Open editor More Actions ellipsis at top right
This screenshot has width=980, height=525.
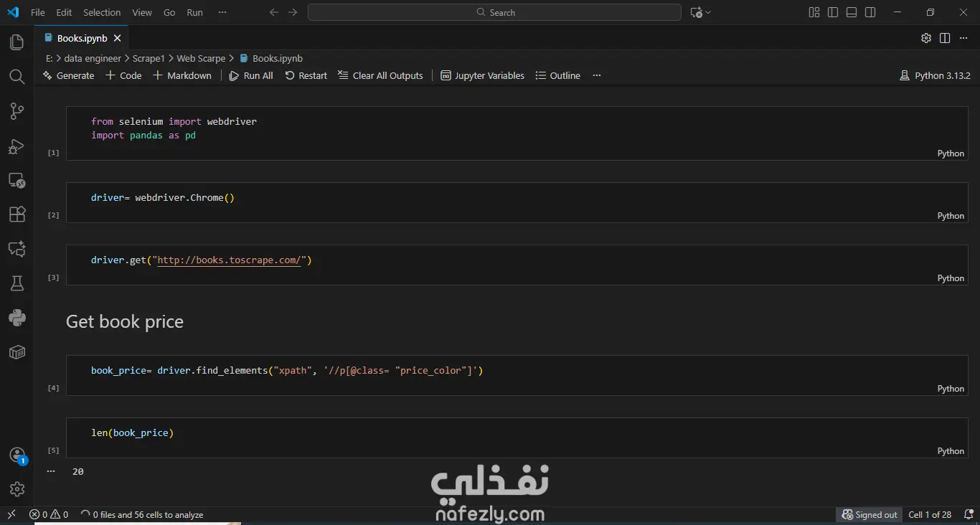point(963,38)
